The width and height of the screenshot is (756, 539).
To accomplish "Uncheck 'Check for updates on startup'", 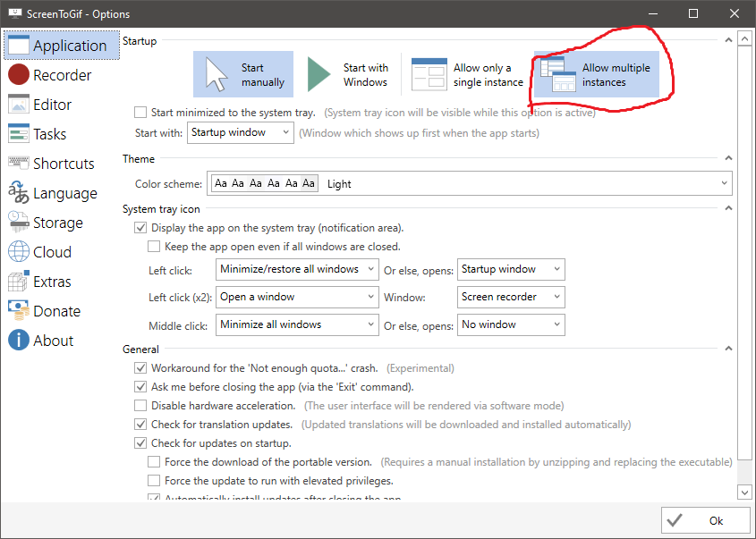I will [x=140, y=442].
